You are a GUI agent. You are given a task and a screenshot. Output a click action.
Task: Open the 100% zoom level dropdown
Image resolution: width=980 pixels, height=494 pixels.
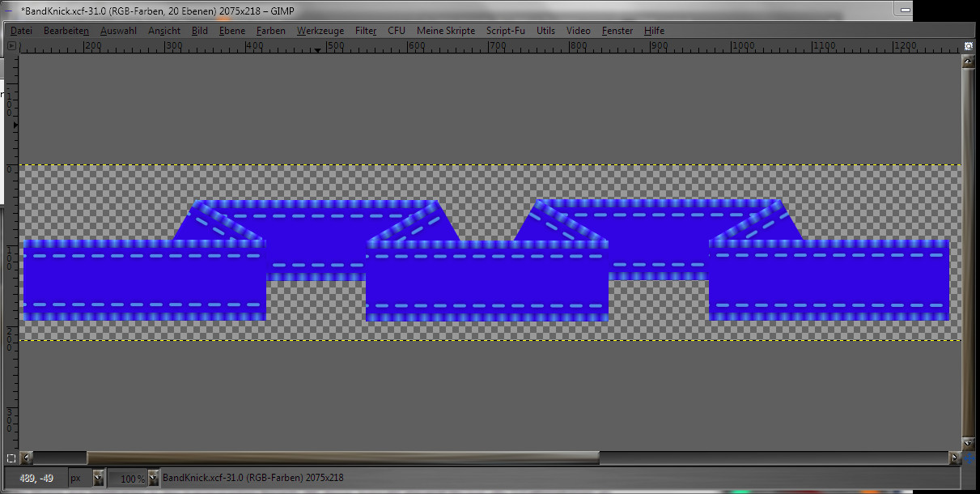[x=153, y=479]
